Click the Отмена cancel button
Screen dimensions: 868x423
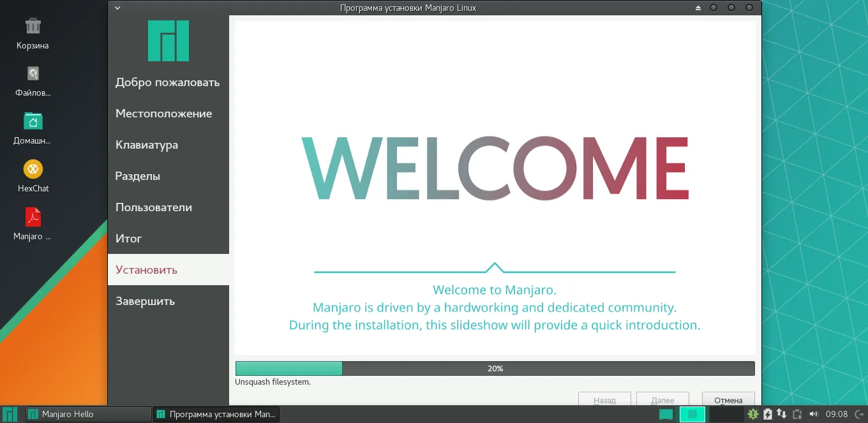[x=728, y=399]
